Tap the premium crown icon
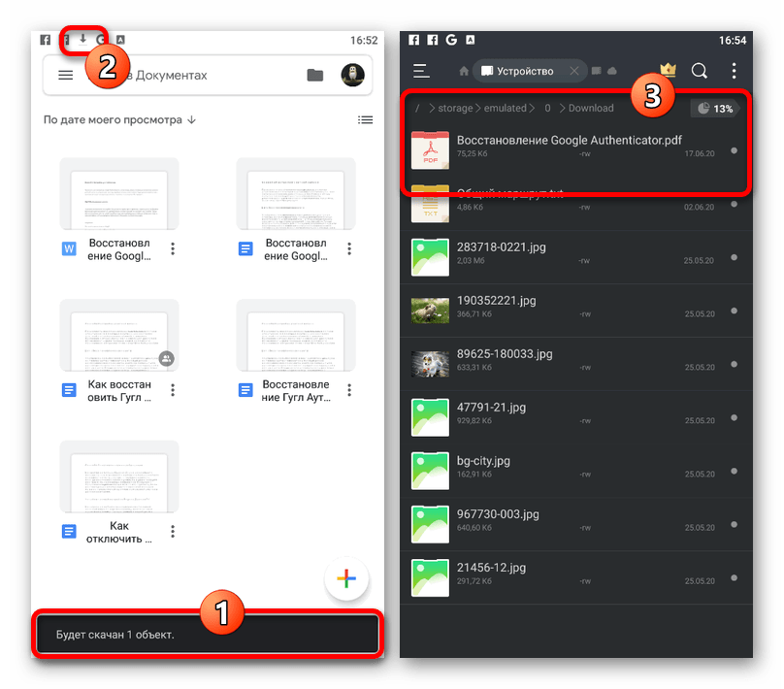Image resolution: width=784 pixels, height=689 pixels. tap(668, 71)
